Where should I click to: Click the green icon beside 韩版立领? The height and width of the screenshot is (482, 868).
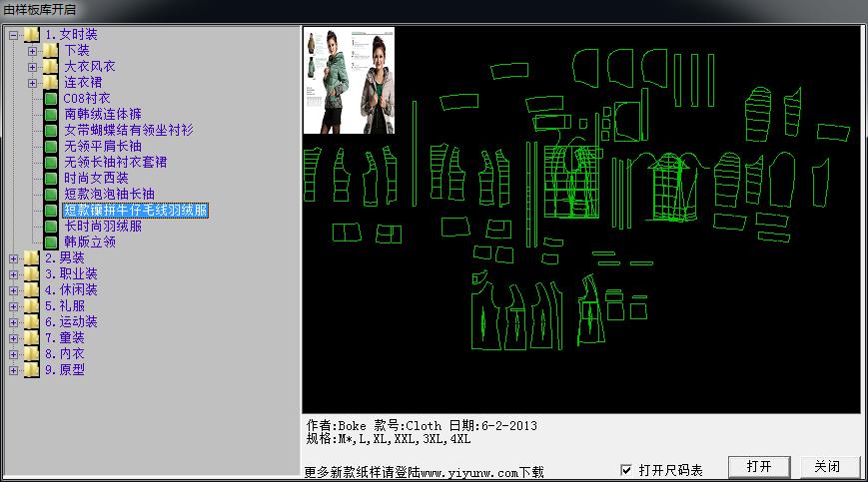pos(51,242)
